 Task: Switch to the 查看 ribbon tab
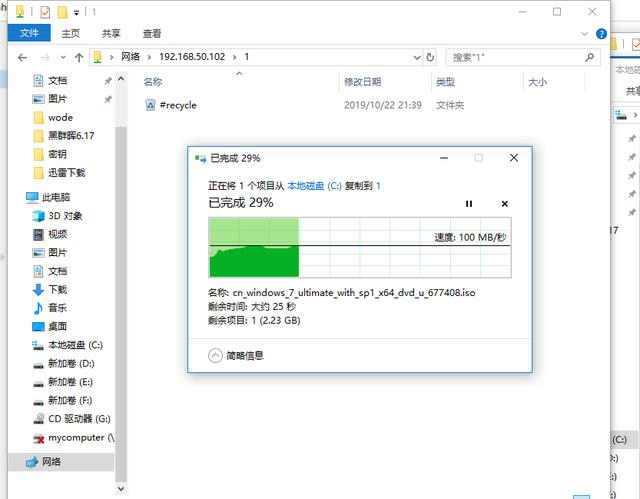(x=152, y=33)
